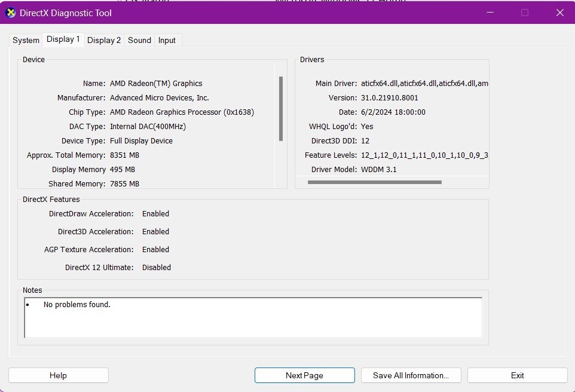Screen dimensions: 575x392
Task: Click 'No problems found.' note text
Action: coord(77,304)
